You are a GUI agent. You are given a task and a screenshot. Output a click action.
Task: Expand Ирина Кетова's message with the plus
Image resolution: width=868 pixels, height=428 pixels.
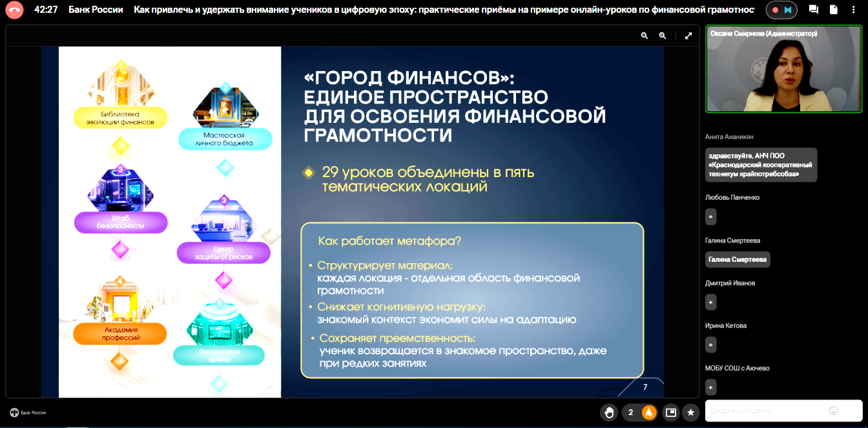710,345
